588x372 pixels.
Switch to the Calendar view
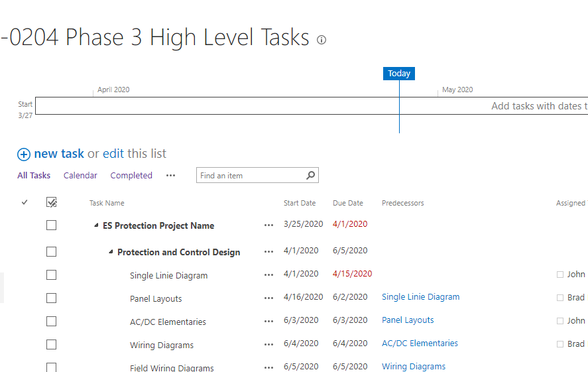coord(80,176)
